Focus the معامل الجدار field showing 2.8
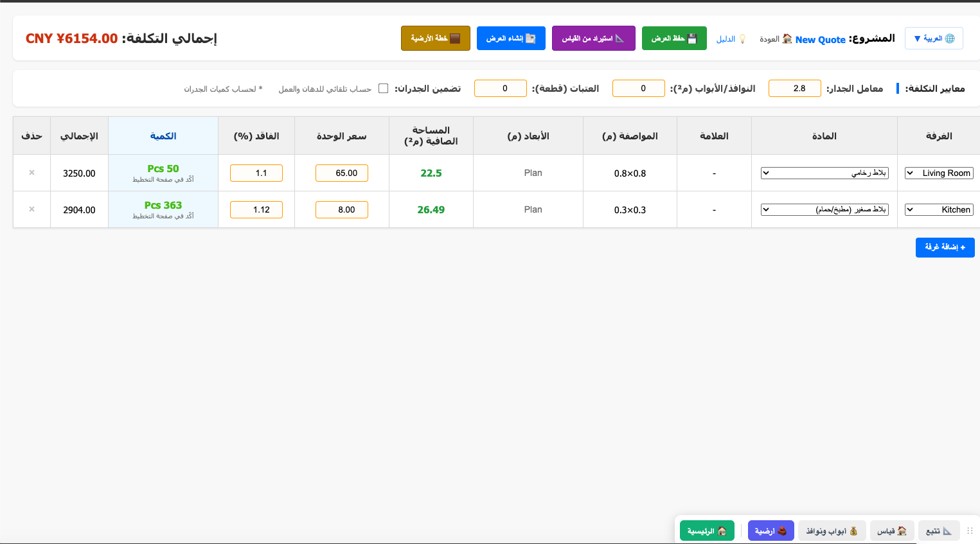The height and width of the screenshot is (544, 980). pyautogui.click(x=795, y=89)
